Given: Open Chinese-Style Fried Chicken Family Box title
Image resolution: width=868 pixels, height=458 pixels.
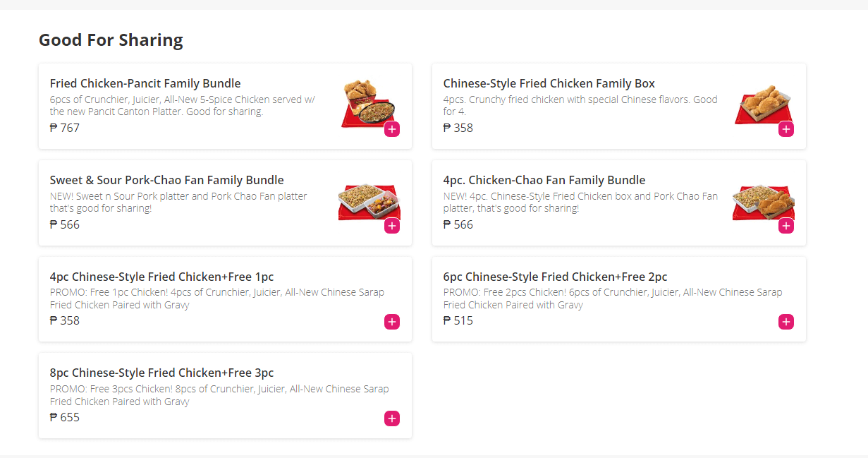Looking at the screenshot, I should [x=549, y=83].
